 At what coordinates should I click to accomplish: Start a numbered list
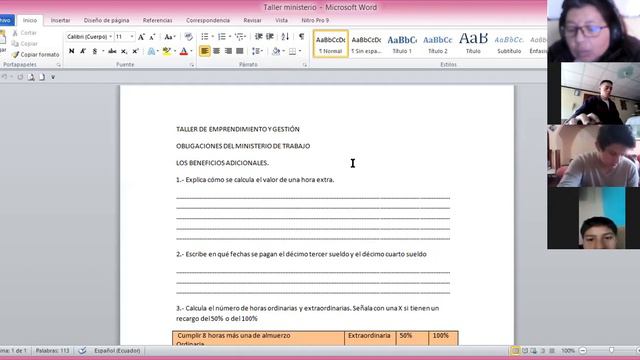[222, 37]
